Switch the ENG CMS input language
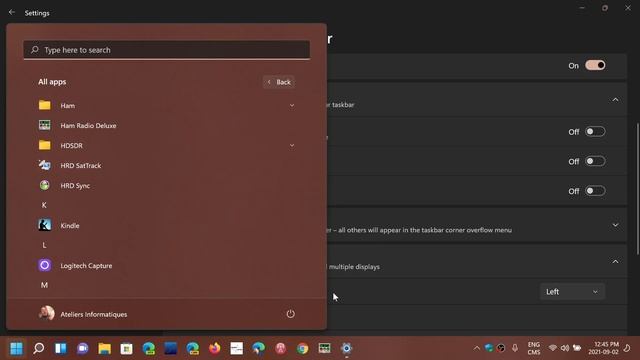The height and width of the screenshot is (360, 640). (534, 348)
